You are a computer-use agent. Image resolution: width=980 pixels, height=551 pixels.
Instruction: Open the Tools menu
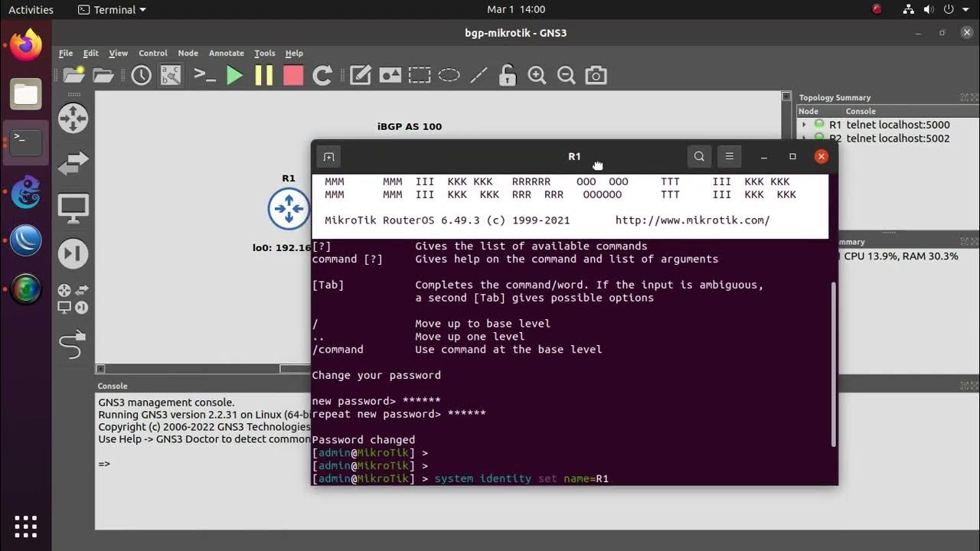[265, 53]
